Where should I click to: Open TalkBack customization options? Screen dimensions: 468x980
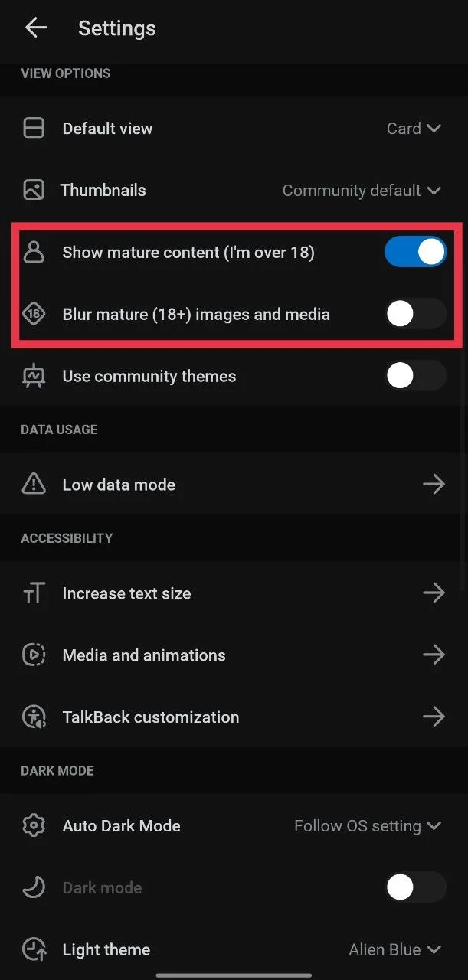coord(234,717)
